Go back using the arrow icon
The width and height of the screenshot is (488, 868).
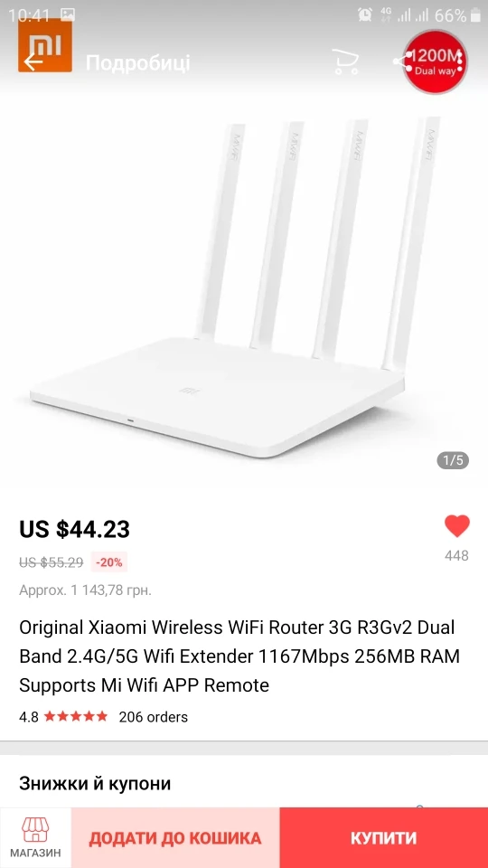33,62
